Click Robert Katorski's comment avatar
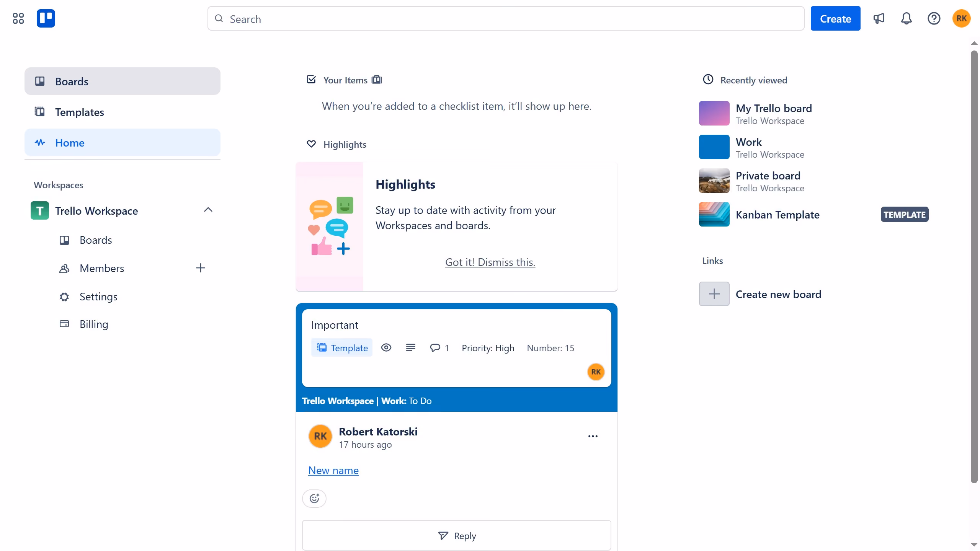This screenshot has width=980, height=551. (x=320, y=436)
